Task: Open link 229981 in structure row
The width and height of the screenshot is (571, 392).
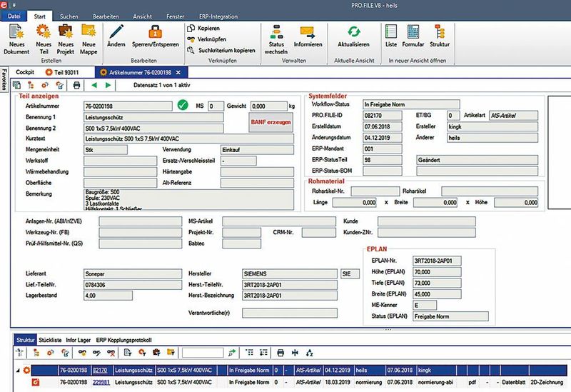Action: pos(101,382)
